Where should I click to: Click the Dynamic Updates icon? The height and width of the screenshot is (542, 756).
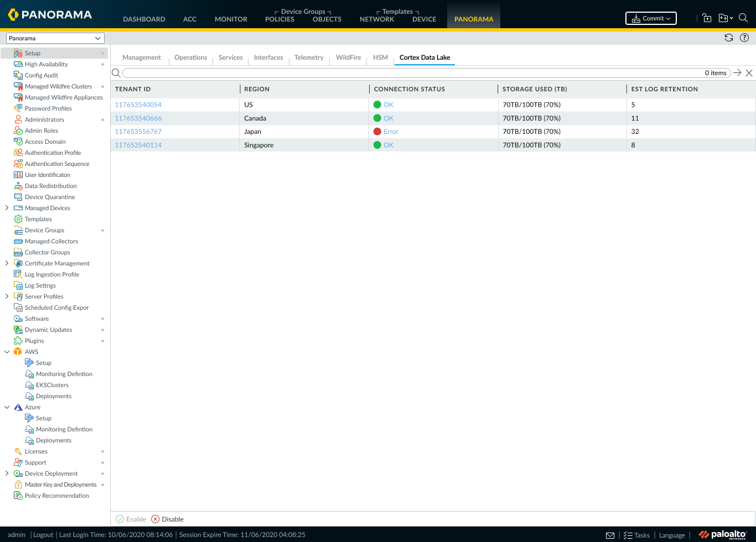[18, 330]
